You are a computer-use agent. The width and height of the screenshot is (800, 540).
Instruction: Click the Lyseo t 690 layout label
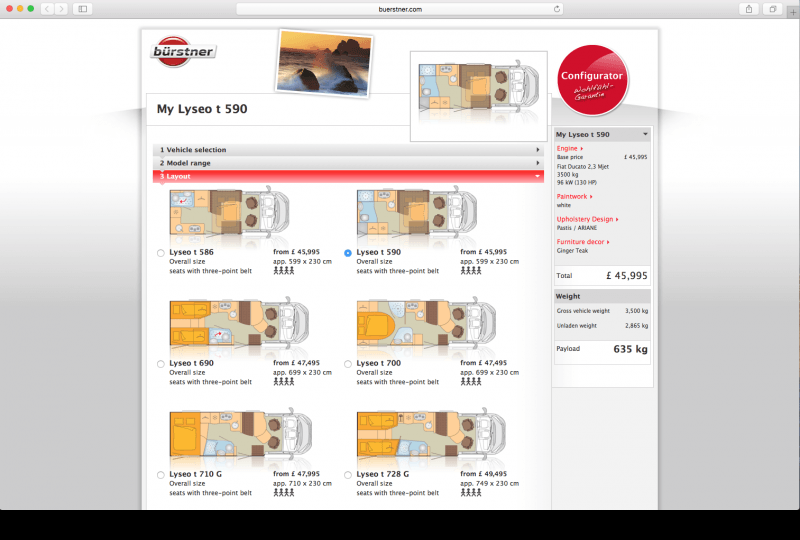click(191, 363)
